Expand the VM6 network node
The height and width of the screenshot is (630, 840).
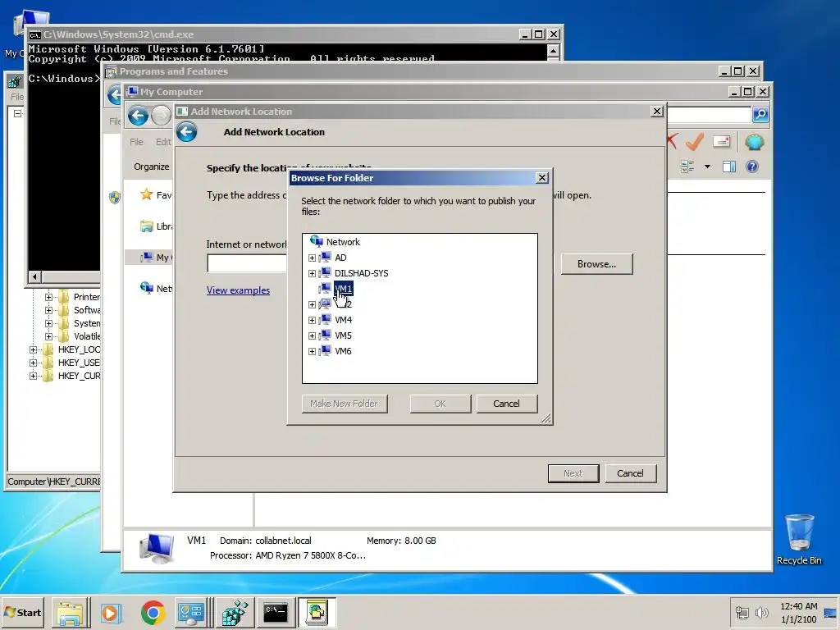[312, 351]
